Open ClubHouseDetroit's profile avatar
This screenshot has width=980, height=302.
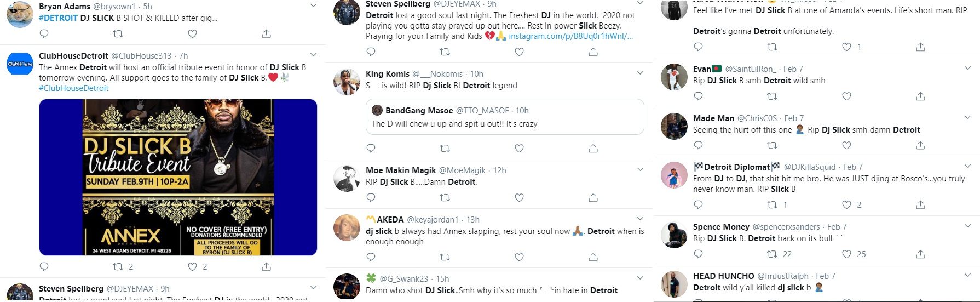[20, 64]
